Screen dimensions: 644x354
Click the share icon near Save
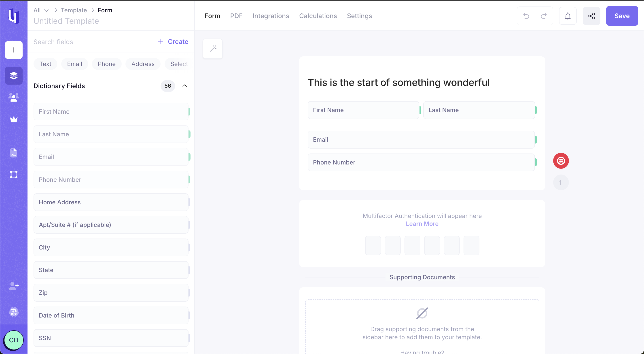coord(591,16)
